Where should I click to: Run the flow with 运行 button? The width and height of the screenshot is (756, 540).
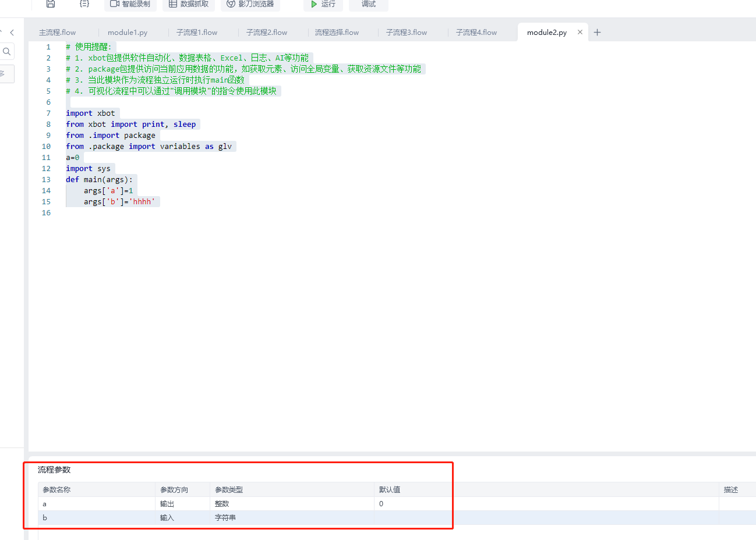click(323, 4)
